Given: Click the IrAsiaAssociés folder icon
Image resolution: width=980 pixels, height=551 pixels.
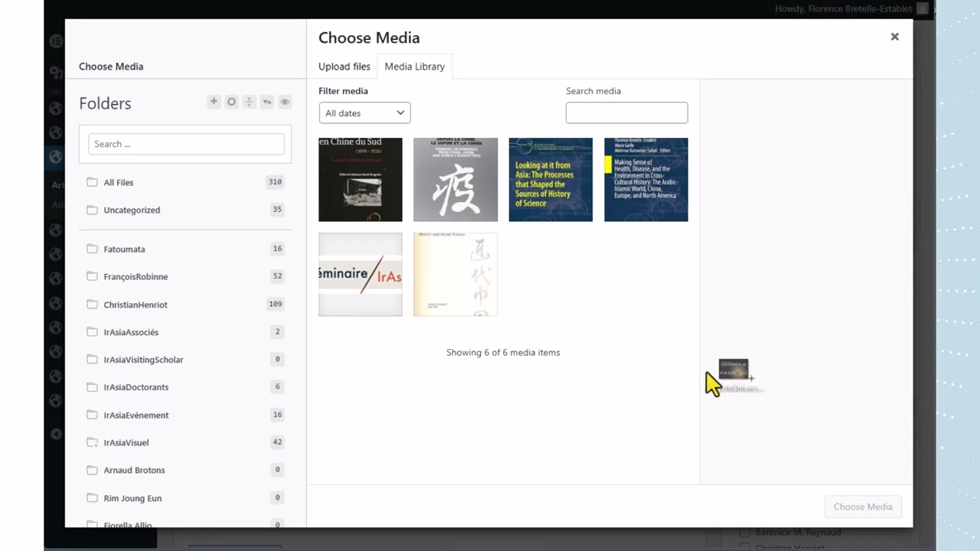Looking at the screenshot, I should pos(92,332).
